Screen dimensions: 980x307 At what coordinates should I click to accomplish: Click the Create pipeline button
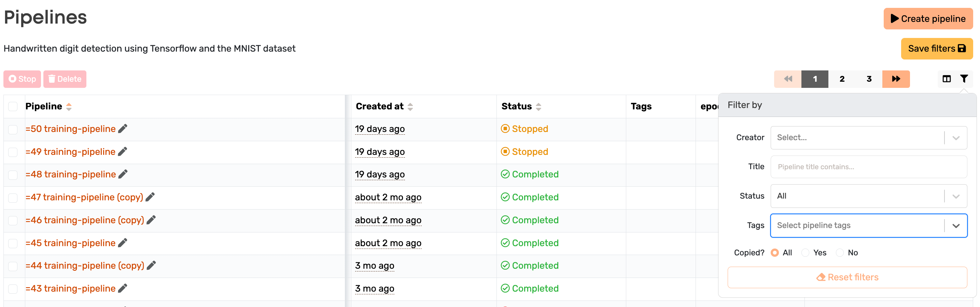pos(928,19)
